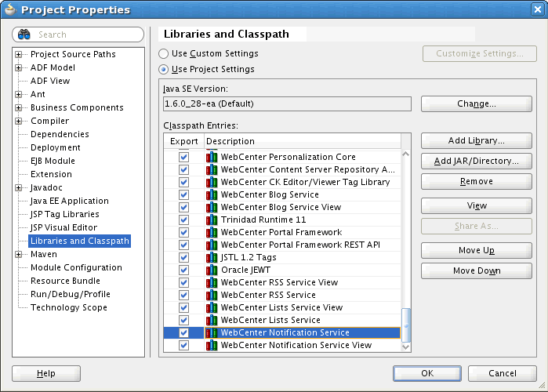Click library icon beside Oracle JEWT
Image resolution: width=548 pixels, height=392 pixels.
point(212,270)
